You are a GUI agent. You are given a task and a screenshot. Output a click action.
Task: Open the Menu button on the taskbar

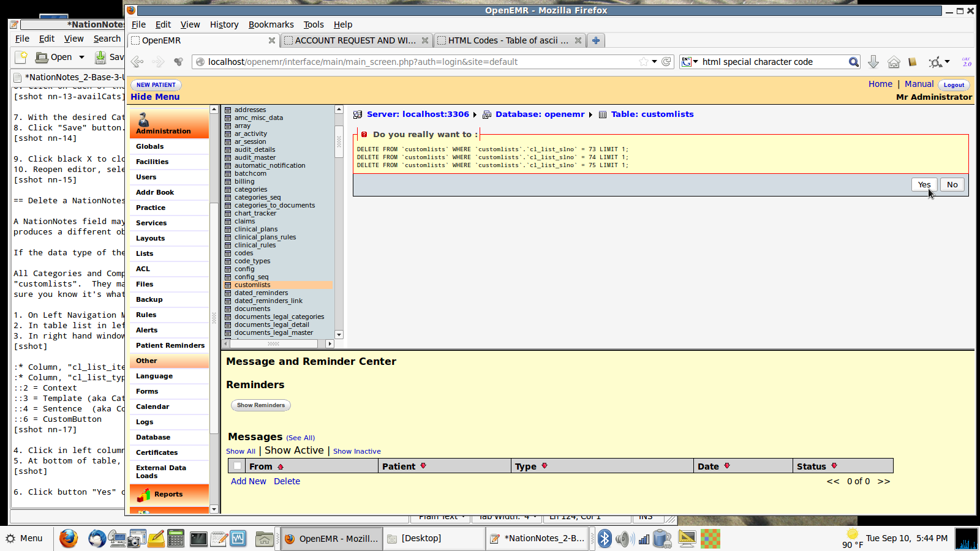pos(24,538)
